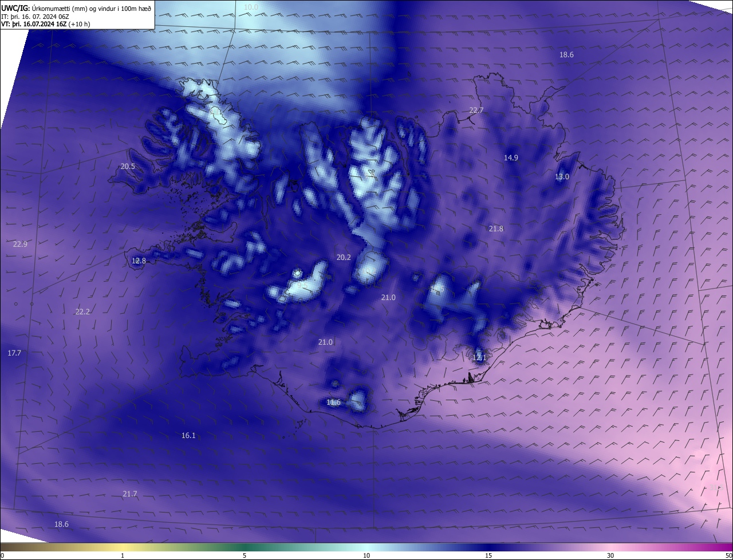Click the 22.7 value label on the map
This screenshot has width=733, height=560.
[x=476, y=110]
